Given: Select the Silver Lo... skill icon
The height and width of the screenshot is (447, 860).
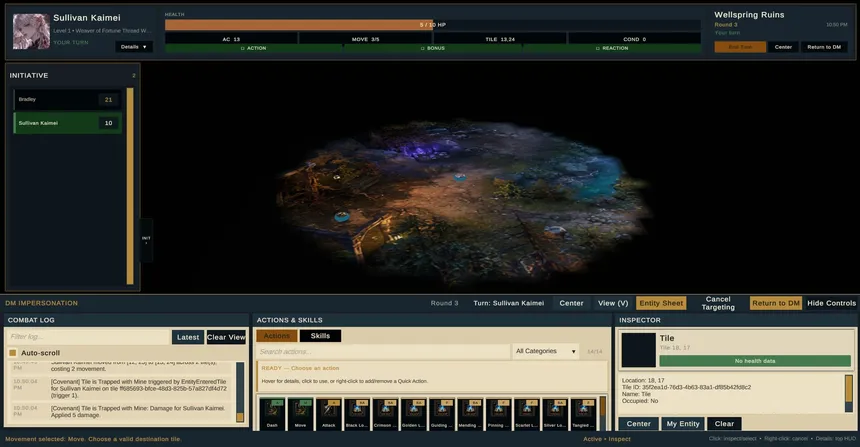Looking at the screenshot, I should (x=555, y=414).
